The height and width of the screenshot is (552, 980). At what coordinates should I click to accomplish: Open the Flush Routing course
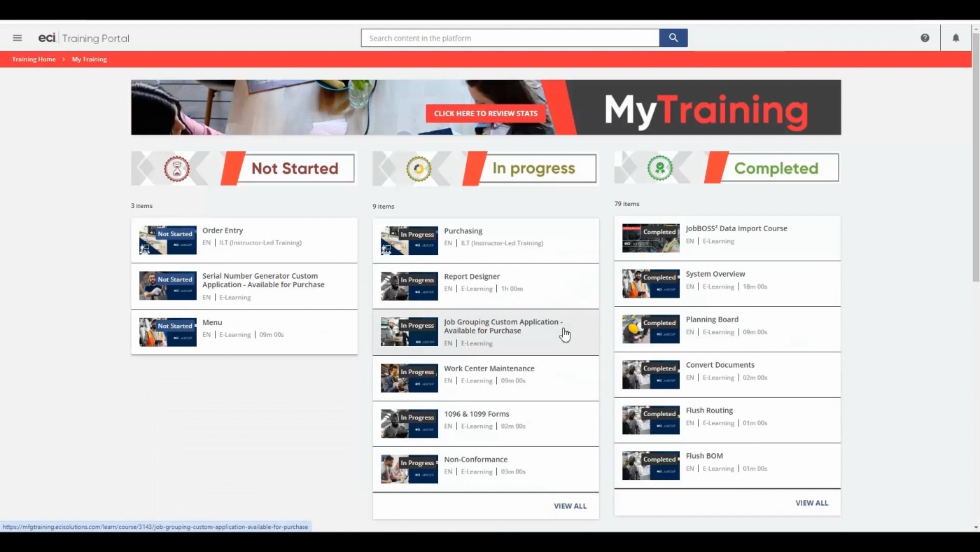727,420
